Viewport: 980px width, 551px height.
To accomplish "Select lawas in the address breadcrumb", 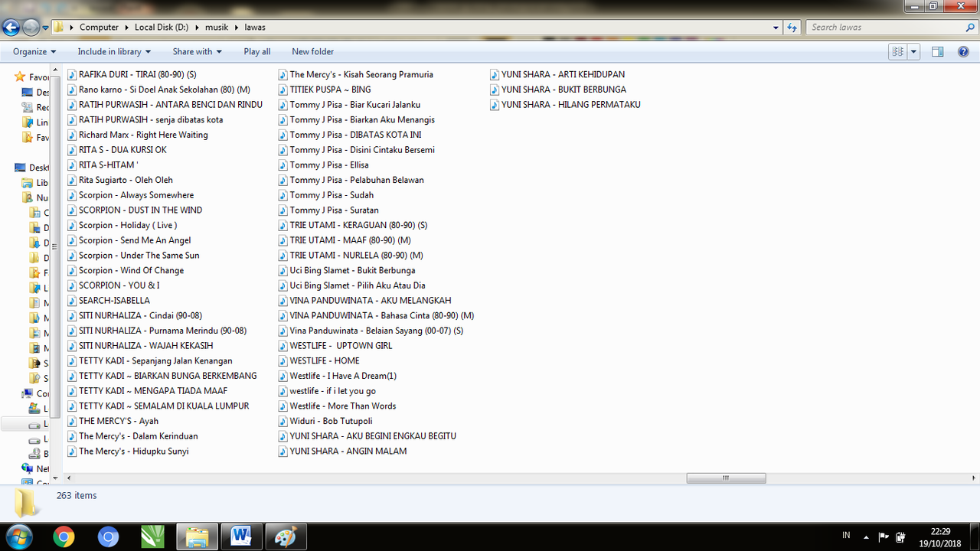I will pos(255,28).
